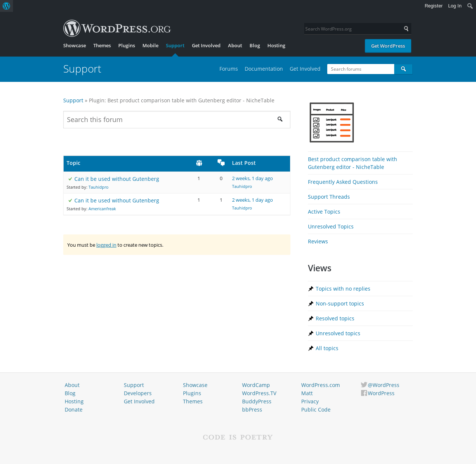Click the Developers footer link
476x464 pixels.
[x=138, y=393]
